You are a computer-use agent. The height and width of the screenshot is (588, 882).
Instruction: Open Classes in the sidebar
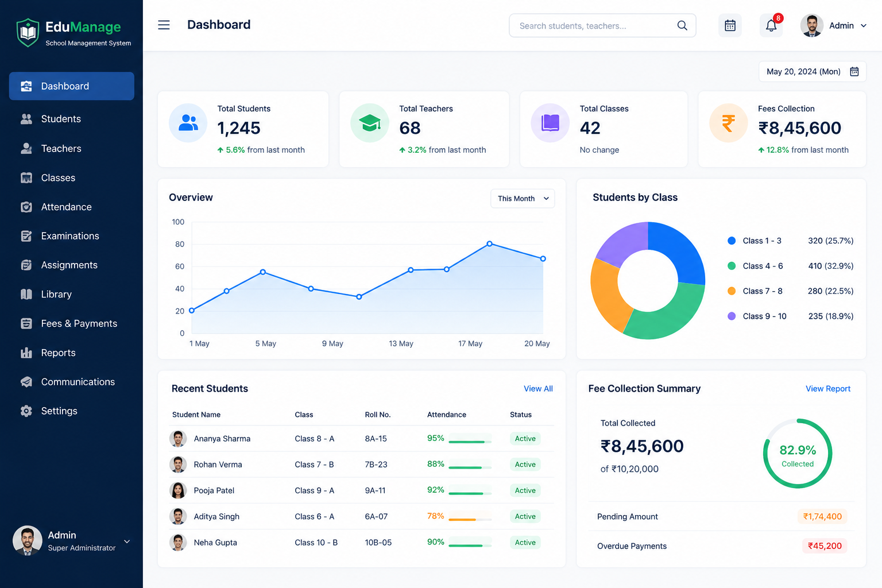(x=72, y=178)
